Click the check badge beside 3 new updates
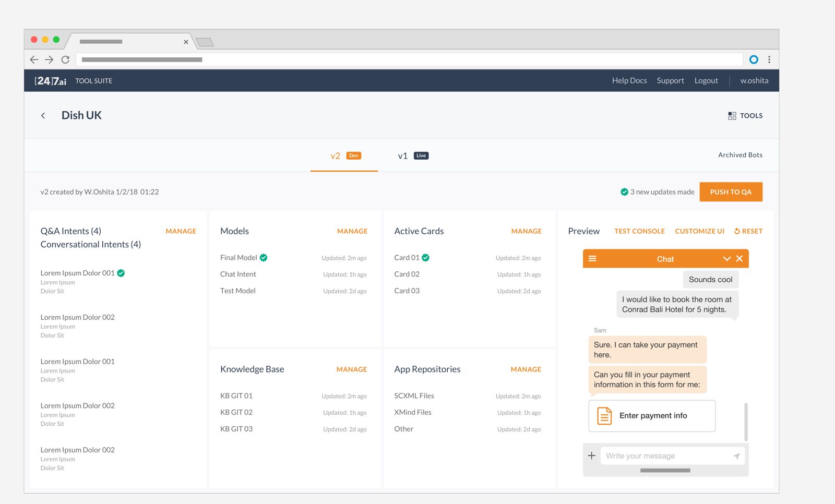This screenshot has height=504, width=835. (x=624, y=192)
